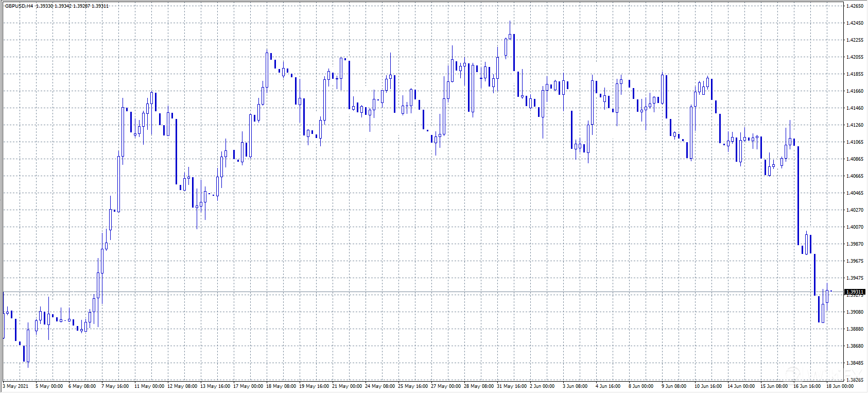
Task: Click the 1.38485 price axis label
Action: pos(855,363)
